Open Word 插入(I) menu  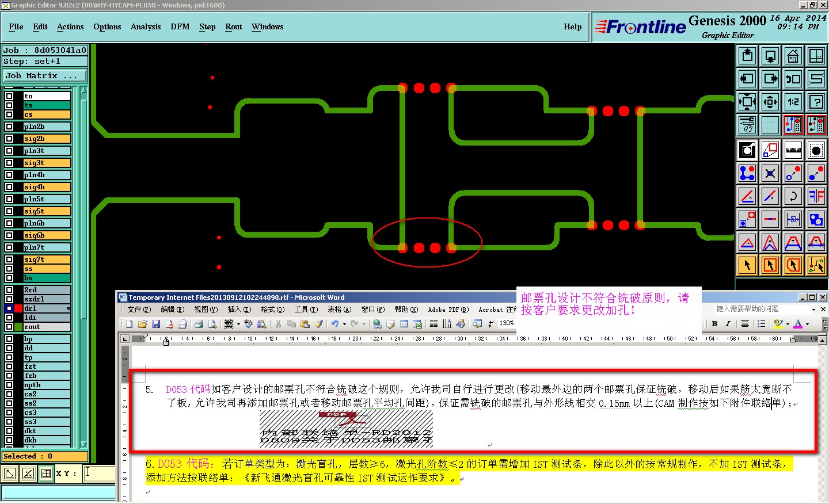[x=239, y=309]
